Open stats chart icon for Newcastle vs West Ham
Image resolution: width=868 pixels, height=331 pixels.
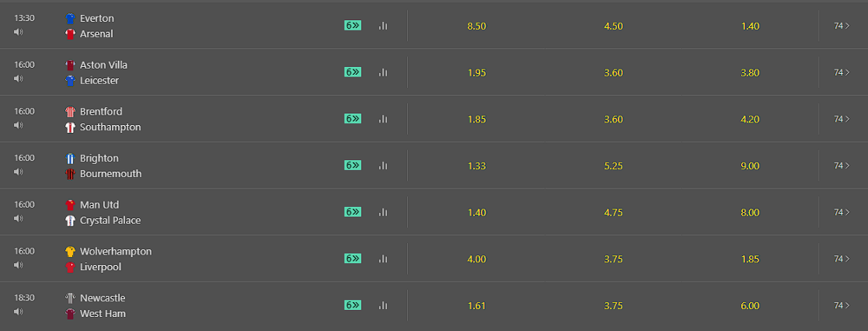(383, 305)
